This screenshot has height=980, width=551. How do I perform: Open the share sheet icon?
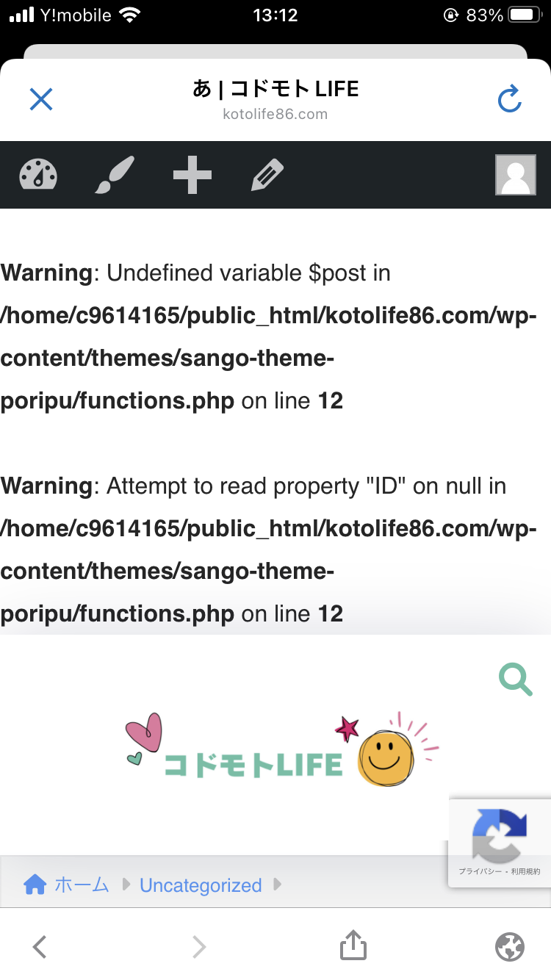[353, 945]
